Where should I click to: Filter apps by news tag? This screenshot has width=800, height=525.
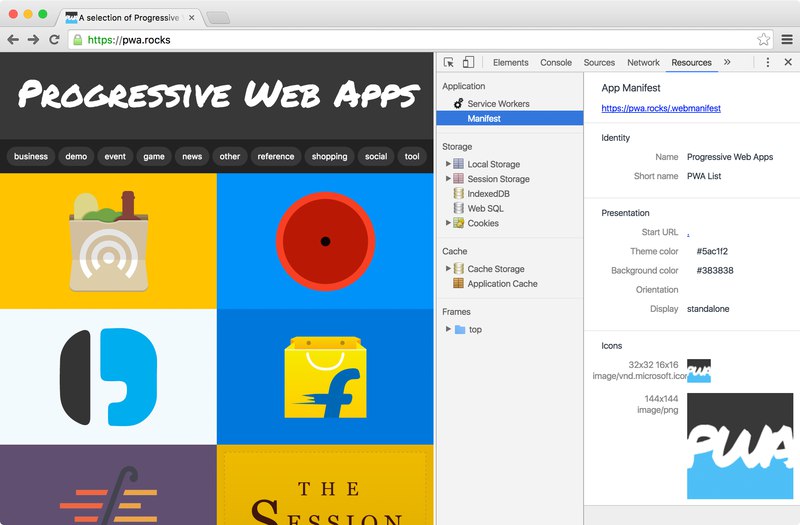192,156
